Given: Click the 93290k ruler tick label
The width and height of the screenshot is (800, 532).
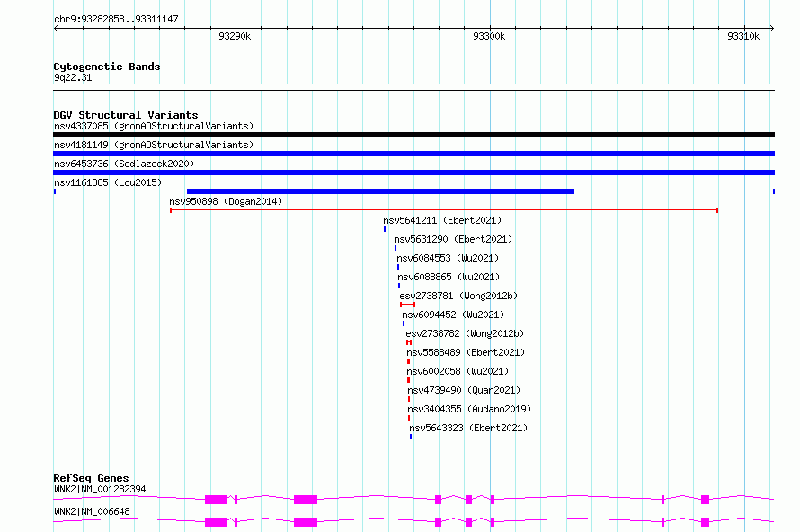Looking at the screenshot, I should [235, 36].
